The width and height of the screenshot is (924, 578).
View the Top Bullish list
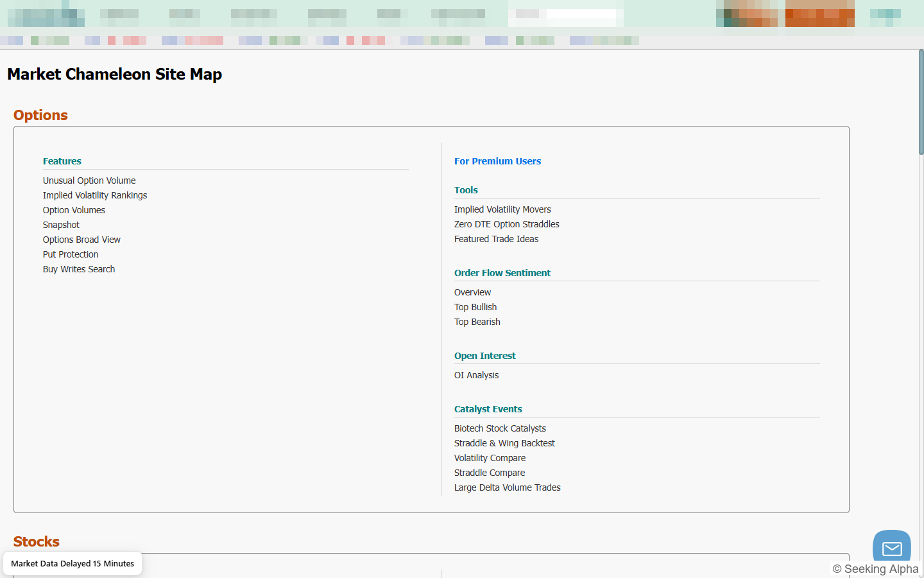pyautogui.click(x=475, y=307)
